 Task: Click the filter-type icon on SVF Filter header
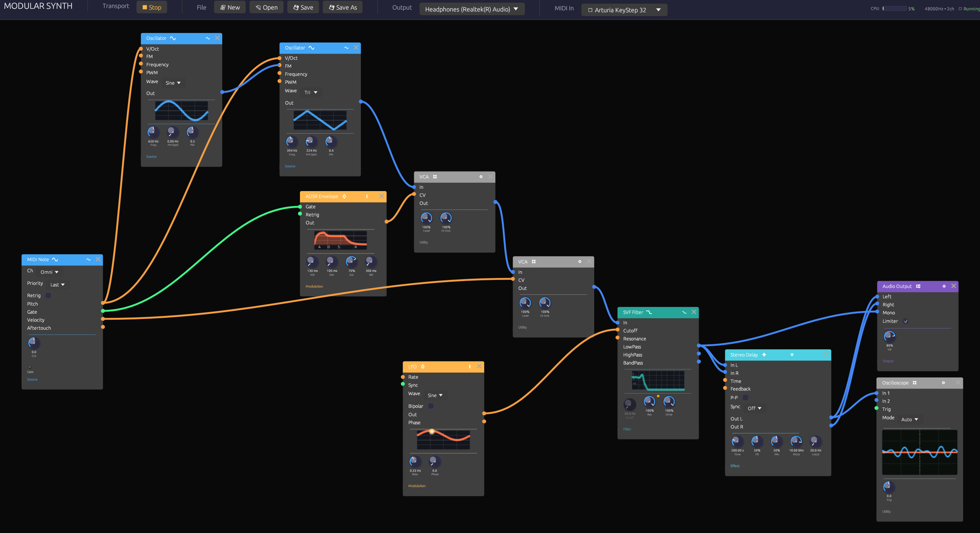[684, 312]
